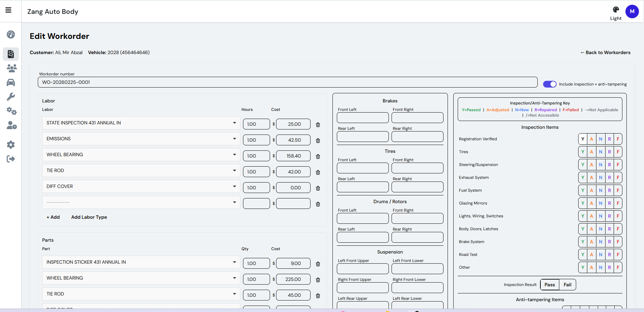Mark Fuel System as F failed
Viewport: 644px width, 312px height.
[618, 190]
